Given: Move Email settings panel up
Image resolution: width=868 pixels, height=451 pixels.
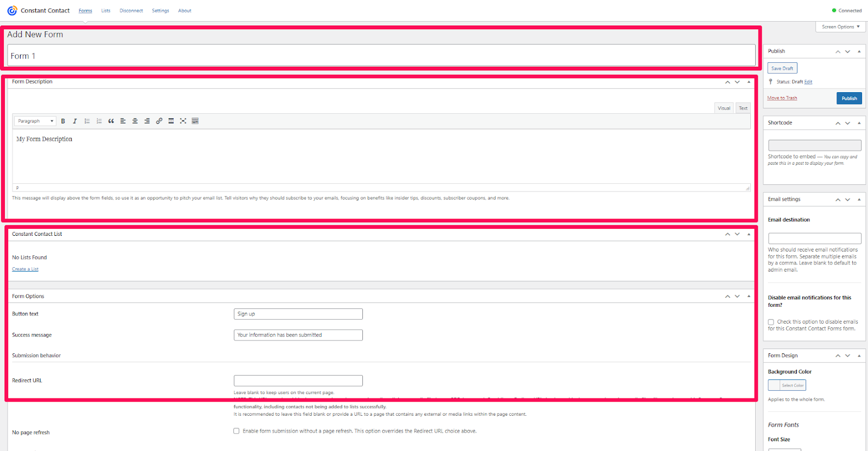Looking at the screenshot, I should pos(838,199).
